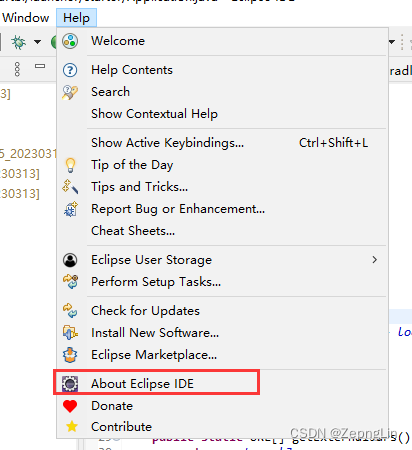Choose Report Bug or Enhancement
Viewport: 412px width, 450px height.
point(222,209)
